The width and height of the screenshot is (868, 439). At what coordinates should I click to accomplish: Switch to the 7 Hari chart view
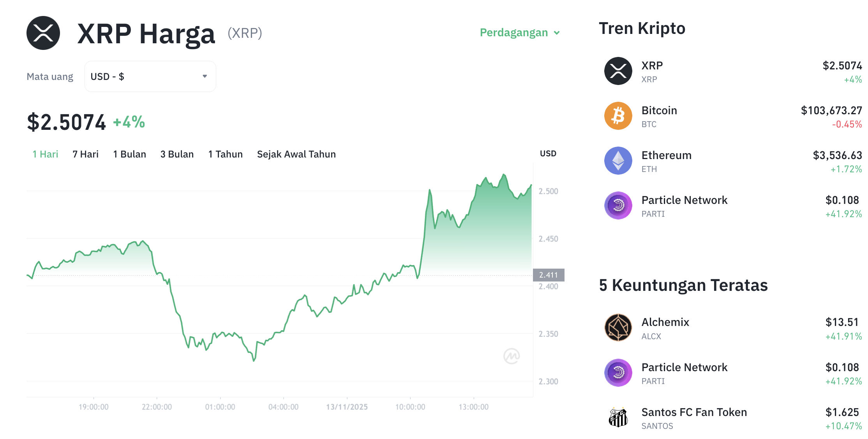(85, 154)
